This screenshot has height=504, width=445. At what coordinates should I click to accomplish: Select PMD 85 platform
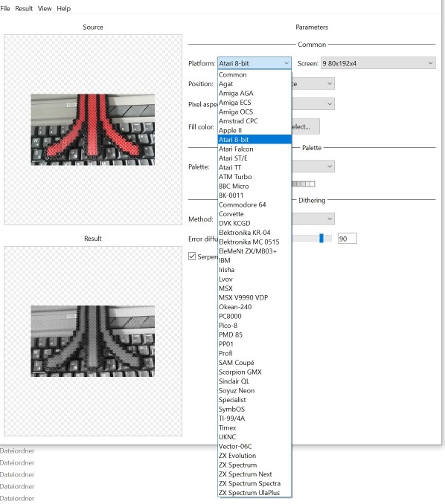pyautogui.click(x=254, y=335)
